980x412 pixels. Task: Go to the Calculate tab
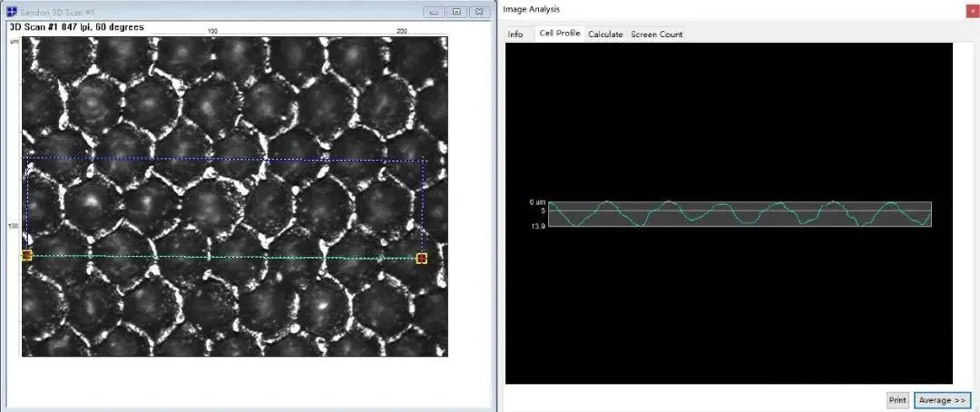click(605, 34)
